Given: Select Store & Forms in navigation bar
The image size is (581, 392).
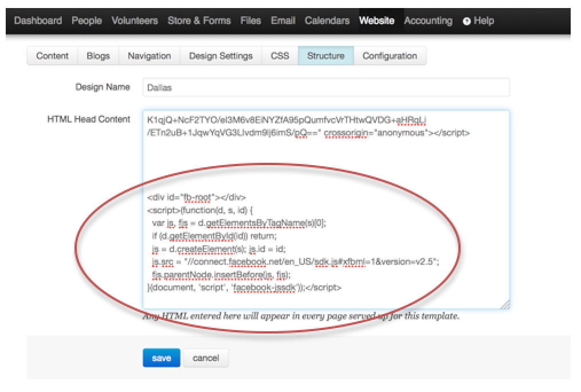Looking at the screenshot, I should coord(199,21).
